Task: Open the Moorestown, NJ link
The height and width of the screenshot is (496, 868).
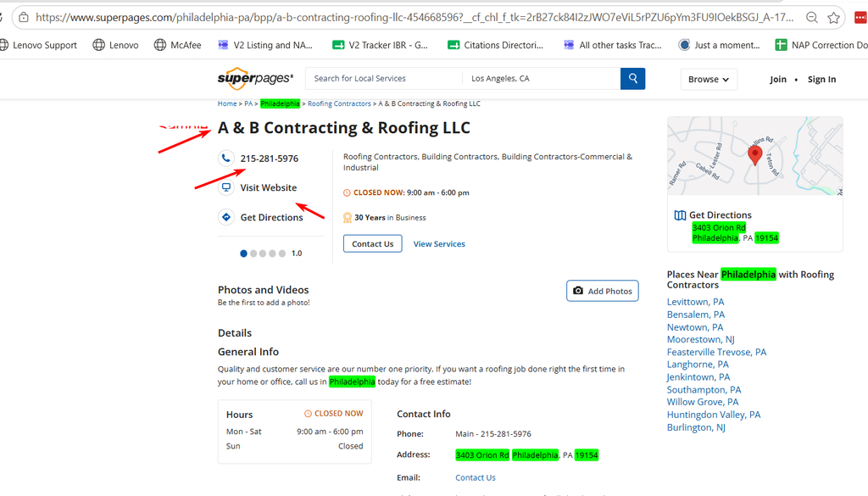Action: point(701,339)
